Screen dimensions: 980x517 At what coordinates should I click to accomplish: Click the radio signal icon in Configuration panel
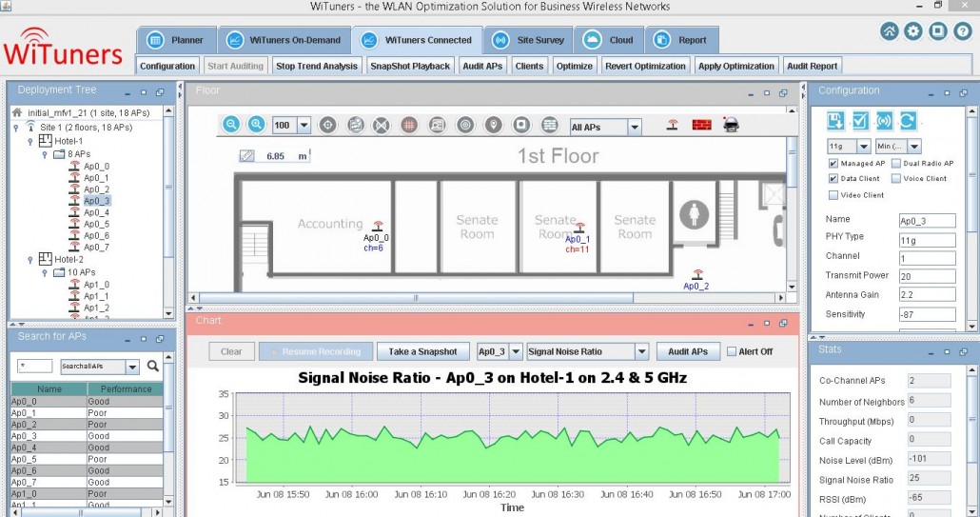click(884, 120)
